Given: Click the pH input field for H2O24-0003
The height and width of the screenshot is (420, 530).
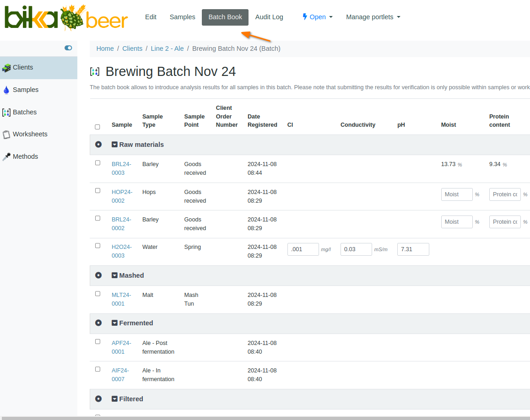Looking at the screenshot, I should click(413, 249).
